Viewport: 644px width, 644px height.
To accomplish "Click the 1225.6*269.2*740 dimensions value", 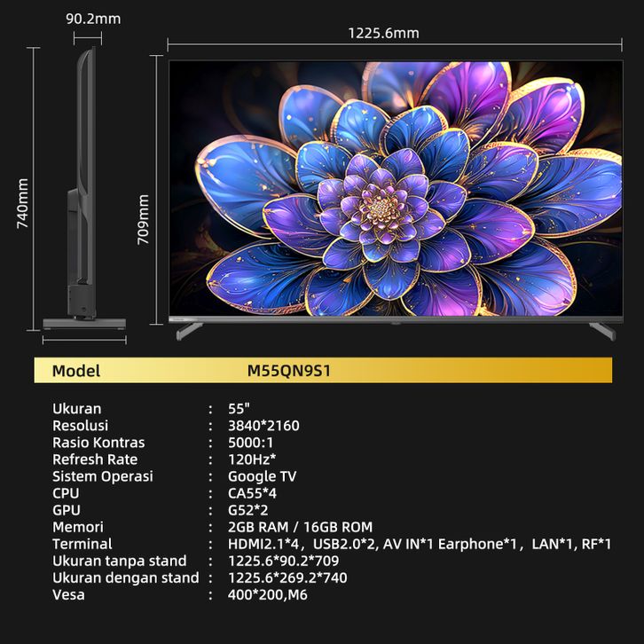I will (x=287, y=577).
